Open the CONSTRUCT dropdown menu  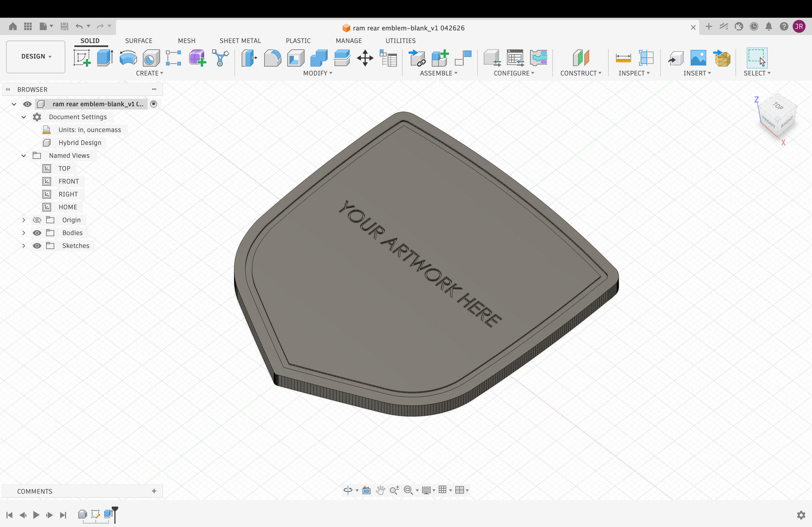tap(581, 73)
